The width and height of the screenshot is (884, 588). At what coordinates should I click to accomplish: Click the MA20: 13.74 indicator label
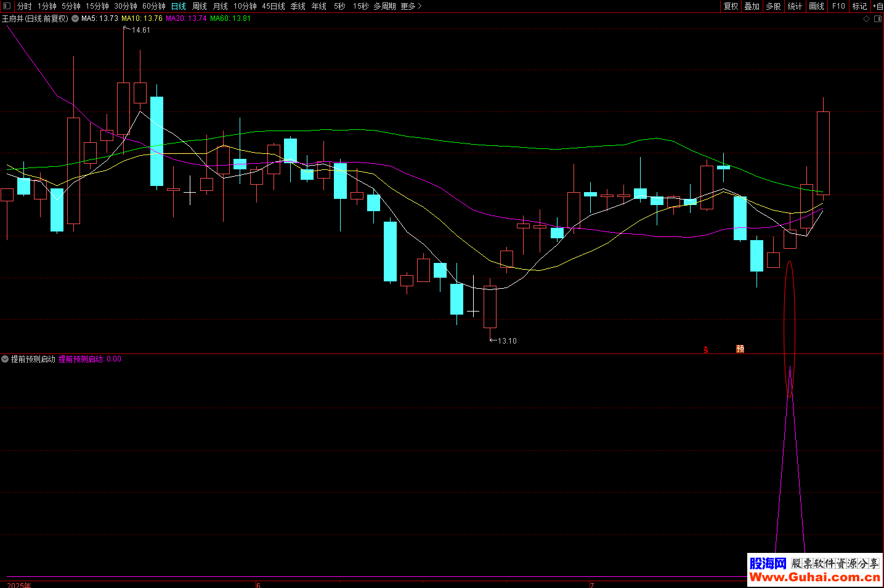[187, 18]
